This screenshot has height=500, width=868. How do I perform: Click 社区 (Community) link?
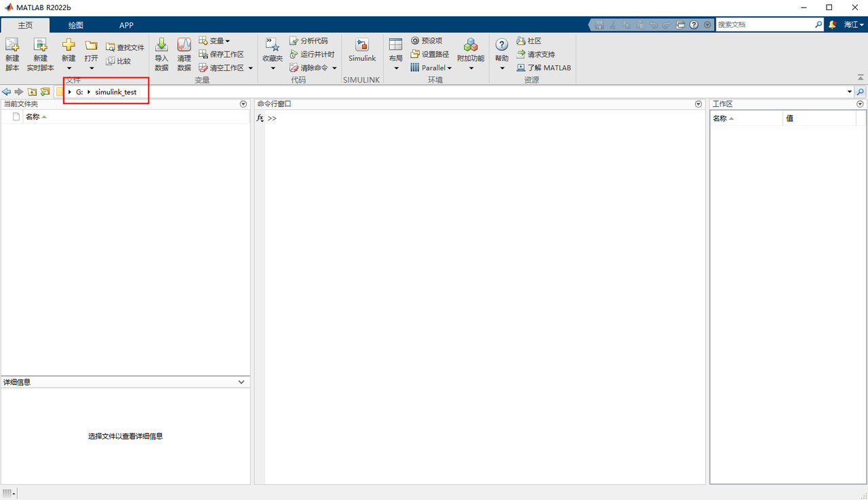coord(529,41)
